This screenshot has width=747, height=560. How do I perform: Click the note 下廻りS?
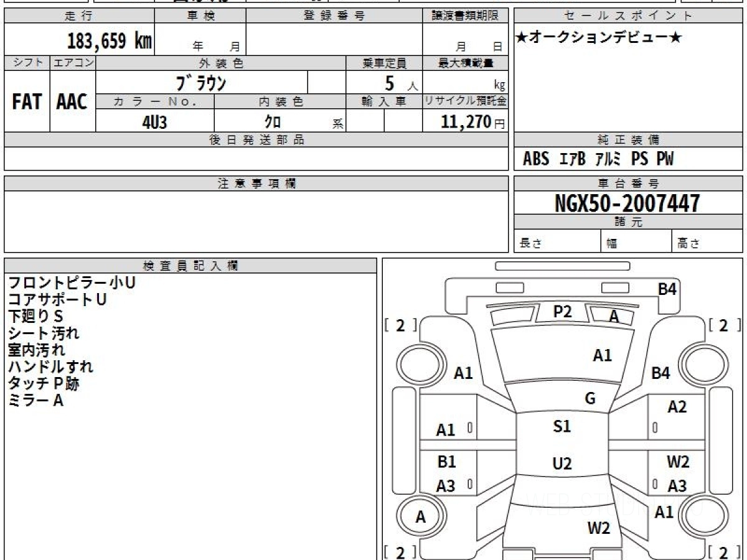35,316
